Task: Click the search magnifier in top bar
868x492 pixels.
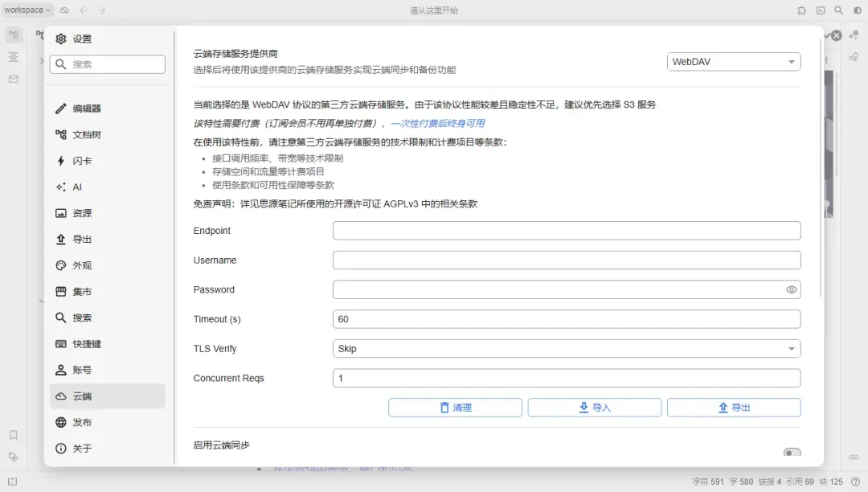Action: click(x=838, y=10)
